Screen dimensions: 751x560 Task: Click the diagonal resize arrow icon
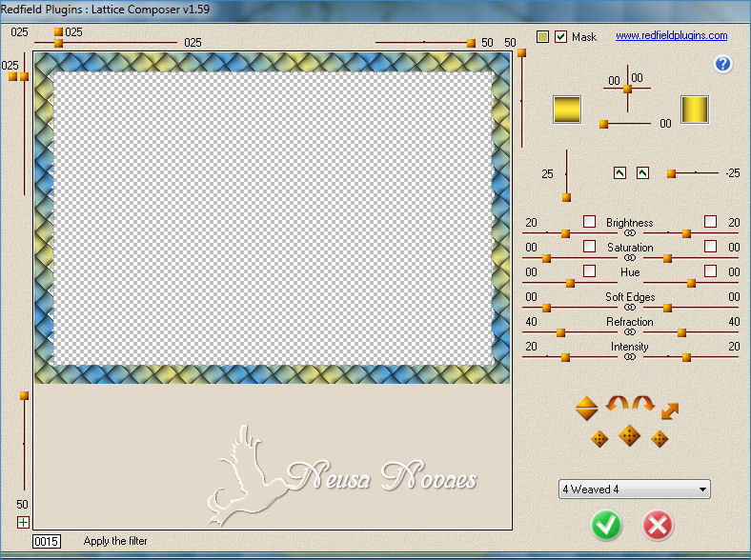point(670,410)
